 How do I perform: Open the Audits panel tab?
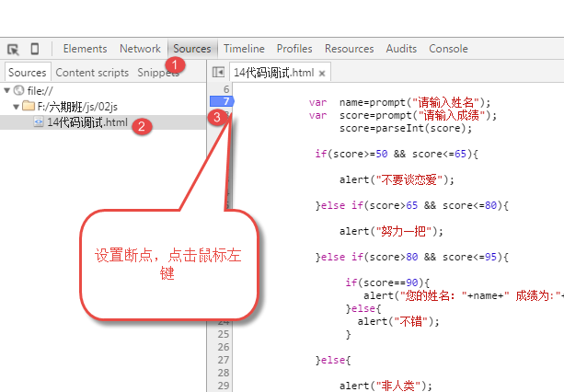(x=401, y=49)
